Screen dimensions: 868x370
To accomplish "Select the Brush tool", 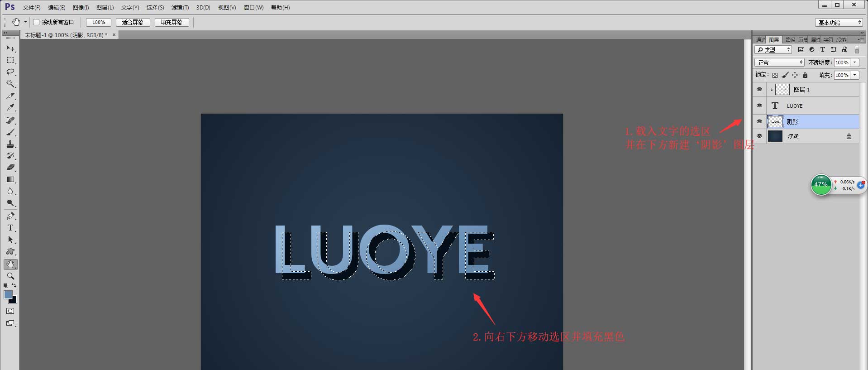I will click(x=10, y=132).
